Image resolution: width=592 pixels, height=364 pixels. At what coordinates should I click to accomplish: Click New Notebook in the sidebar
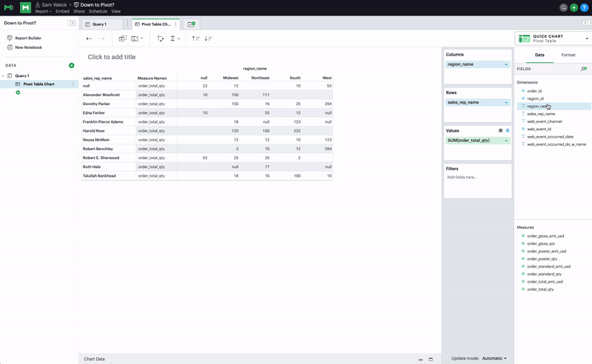[28, 47]
